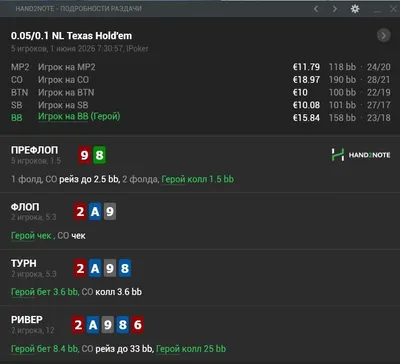Click the €15.84 hero stack value

coord(306,118)
